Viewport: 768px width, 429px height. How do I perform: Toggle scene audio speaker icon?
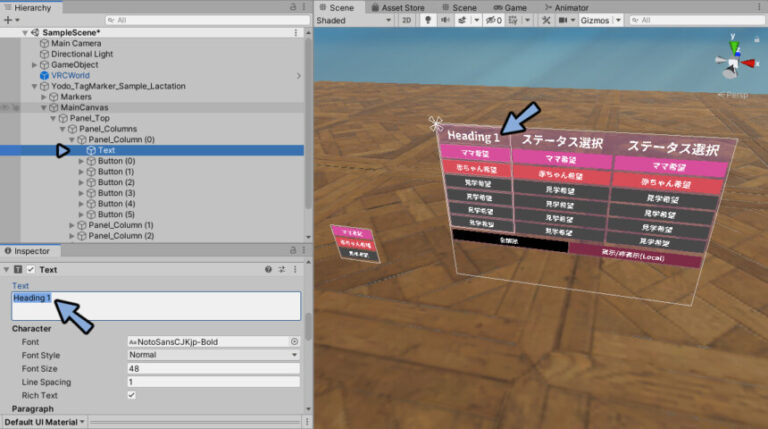445,20
